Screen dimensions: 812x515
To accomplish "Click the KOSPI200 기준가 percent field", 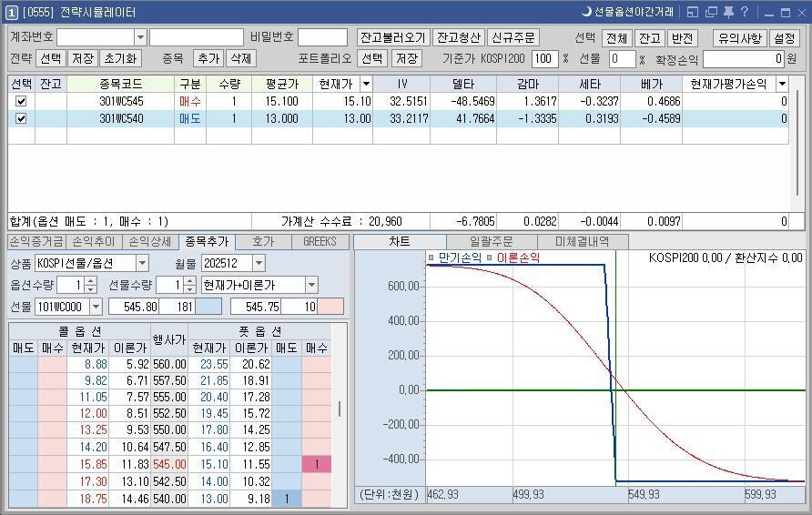I will tap(544, 58).
